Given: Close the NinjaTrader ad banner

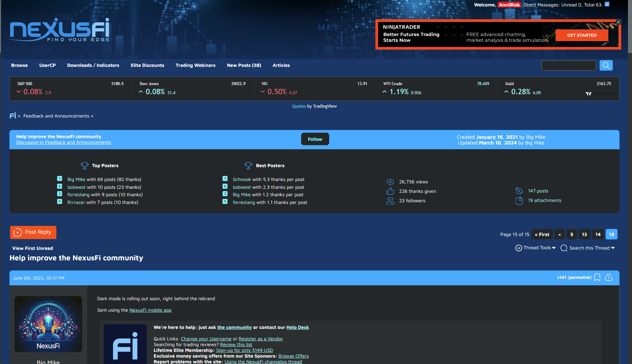Looking at the screenshot, I should [x=618, y=22].
